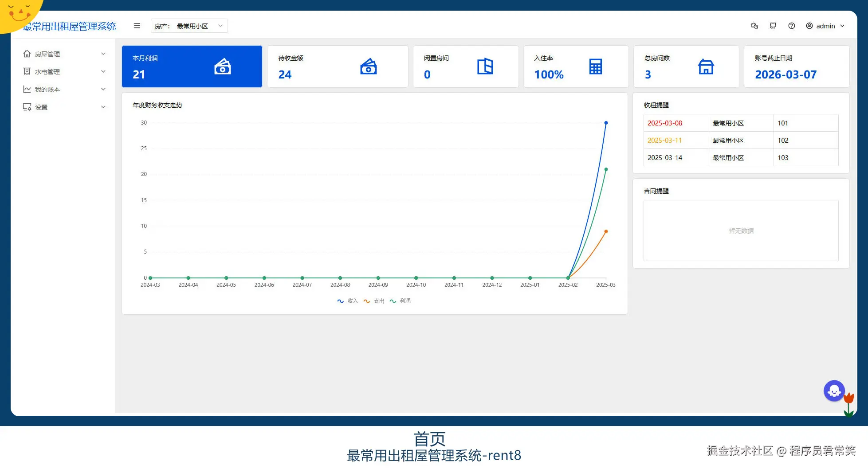Click the 最常用出租屋管理系统 site title
The width and height of the screenshot is (868, 469).
tap(69, 27)
